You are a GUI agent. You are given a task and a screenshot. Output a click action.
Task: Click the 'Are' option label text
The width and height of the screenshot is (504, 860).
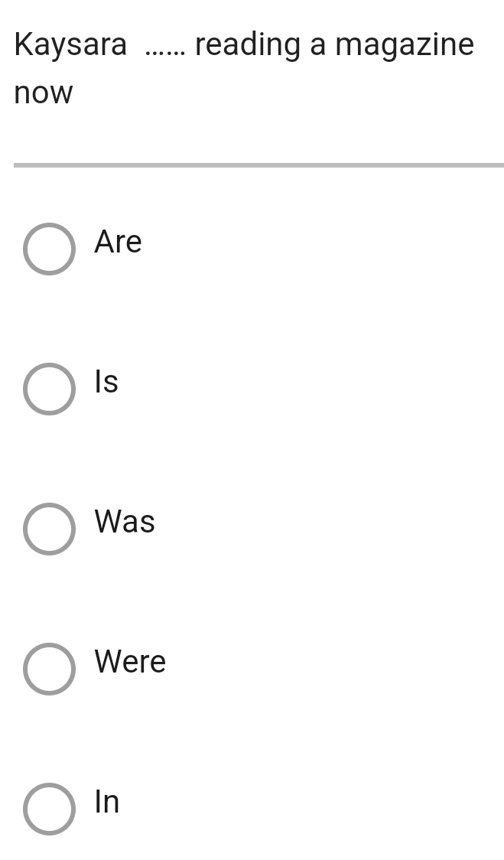click(118, 241)
